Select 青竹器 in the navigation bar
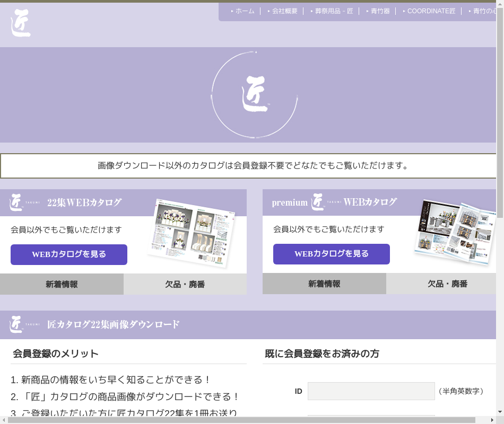Screen dimensions: 504x424 pyautogui.click(x=380, y=11)
